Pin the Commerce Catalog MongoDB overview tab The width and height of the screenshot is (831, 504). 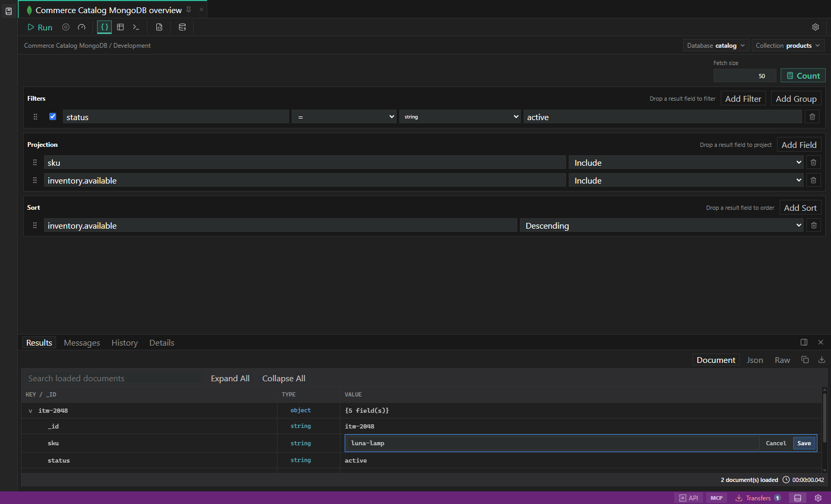(189, 9)
